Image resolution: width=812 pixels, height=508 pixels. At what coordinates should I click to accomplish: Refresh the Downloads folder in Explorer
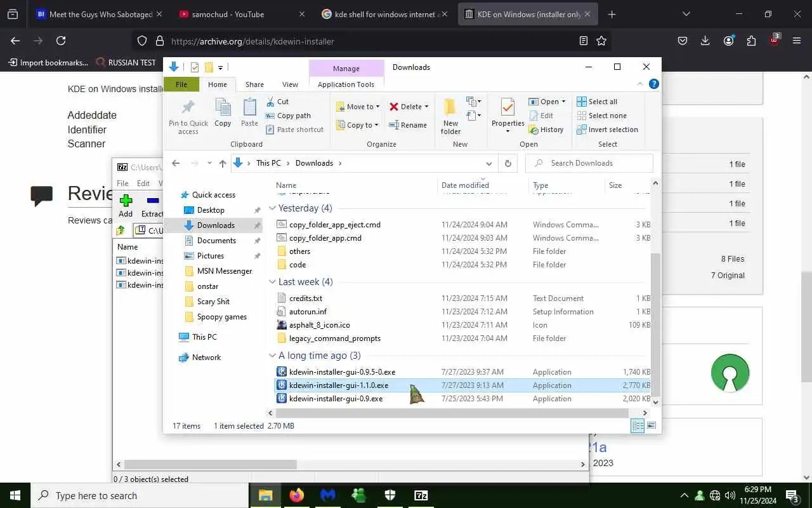507,163
